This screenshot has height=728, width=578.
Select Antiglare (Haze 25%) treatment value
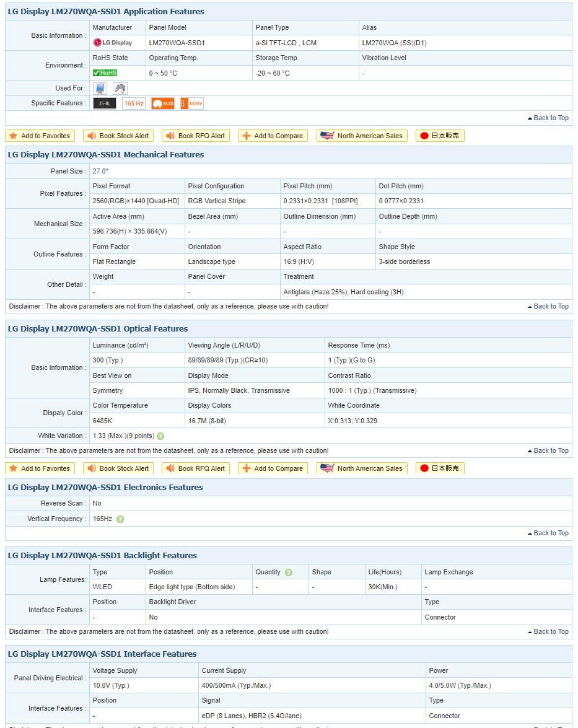click(344, 292)
